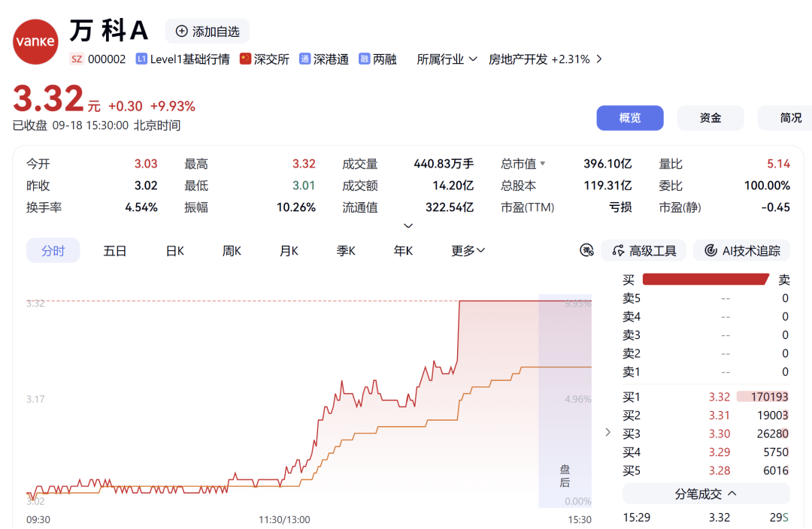Switch to the 资金 tab
Image resolution: width=812 pixels, height=529 pixels.
click(x=710, y=118)
